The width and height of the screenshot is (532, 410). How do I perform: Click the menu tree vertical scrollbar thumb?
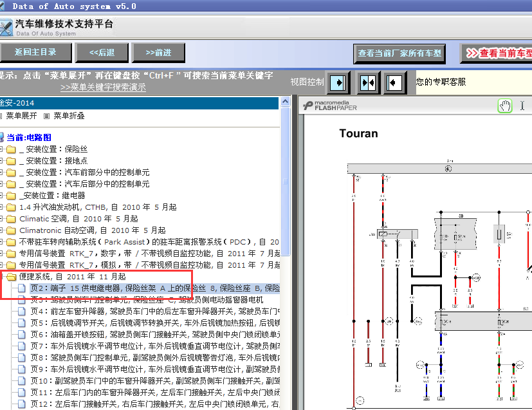(286, 182)
